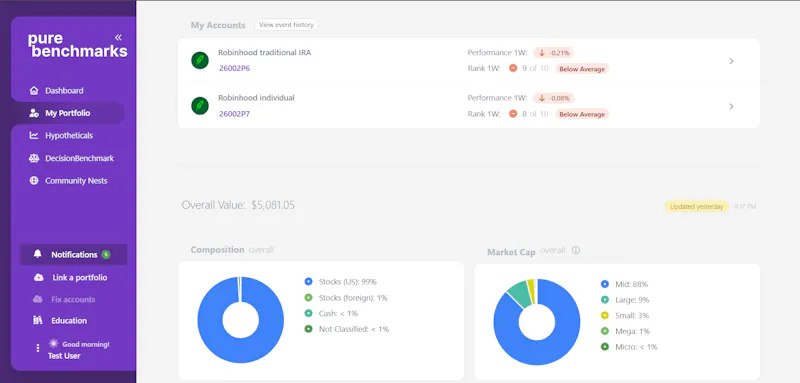
Task: Click the sun icon beside Good morning
Action: (x=54, y=343)
